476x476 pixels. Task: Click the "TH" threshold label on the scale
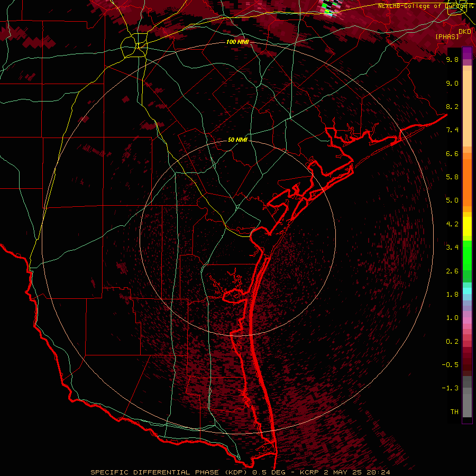[x=454, y=412]
